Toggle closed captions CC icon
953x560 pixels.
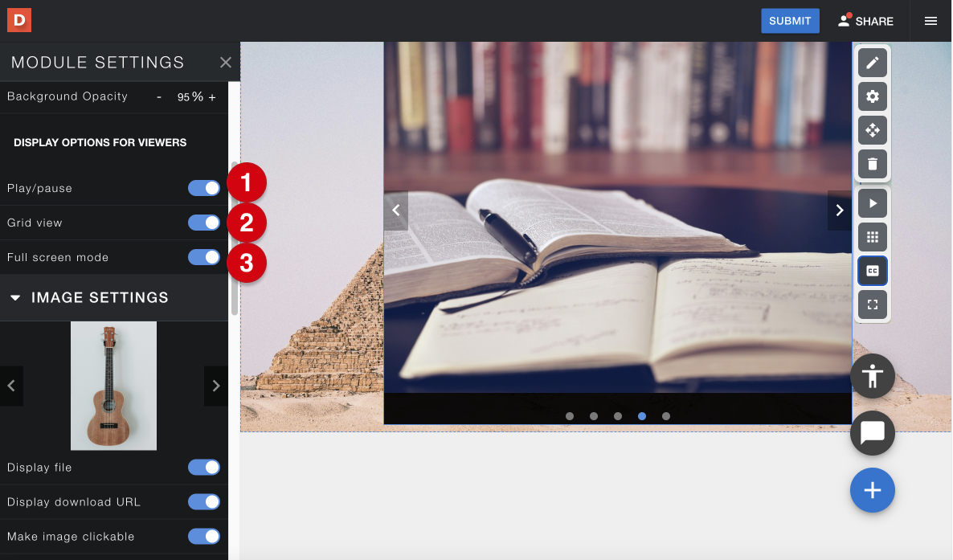click(872, 271)
